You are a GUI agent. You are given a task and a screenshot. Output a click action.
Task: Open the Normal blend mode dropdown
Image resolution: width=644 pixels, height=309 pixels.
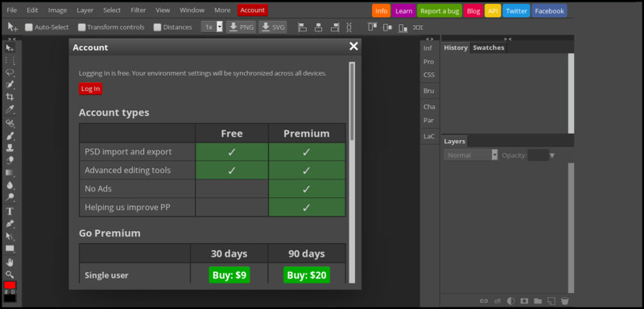coord(471,155)
